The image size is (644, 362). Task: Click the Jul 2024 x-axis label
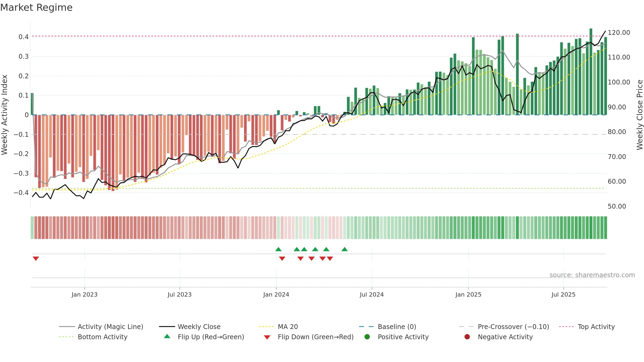point(372,294)
